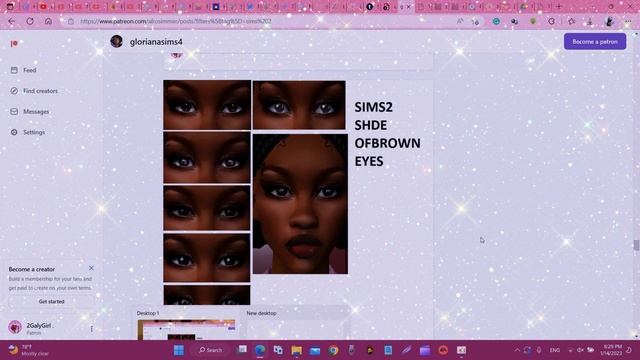Open the Windows Start menu
Image resolution: width=640 pixels, height=360 pixels.
(x=179, y=350)
